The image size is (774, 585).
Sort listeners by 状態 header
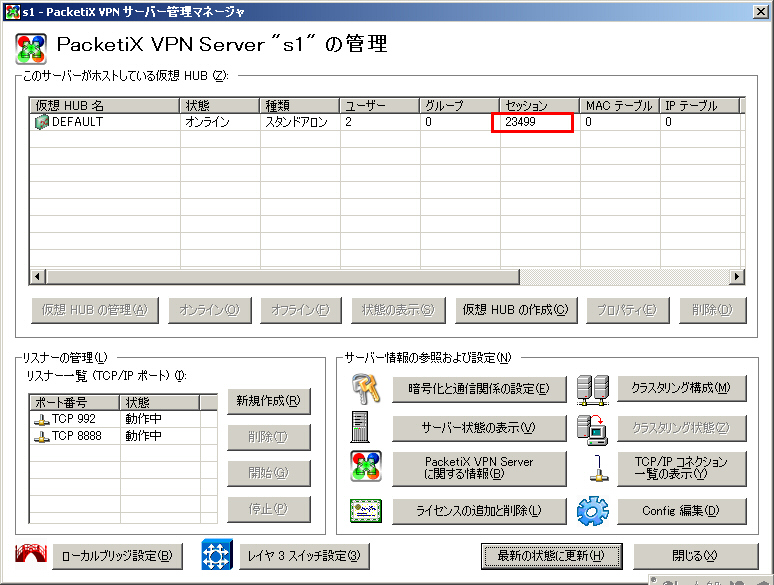click(159, 402)
